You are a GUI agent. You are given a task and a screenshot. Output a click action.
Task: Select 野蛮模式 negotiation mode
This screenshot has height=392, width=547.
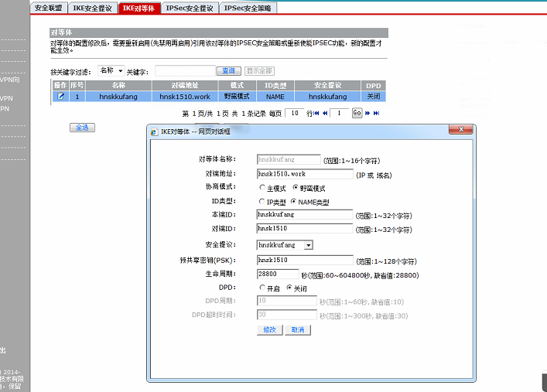tap(296, 188)
